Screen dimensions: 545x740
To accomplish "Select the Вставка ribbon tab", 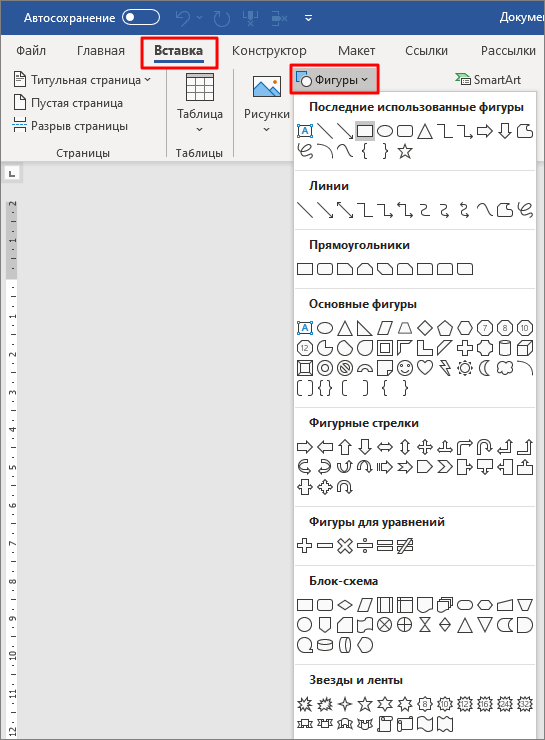I will click(179, 50).
